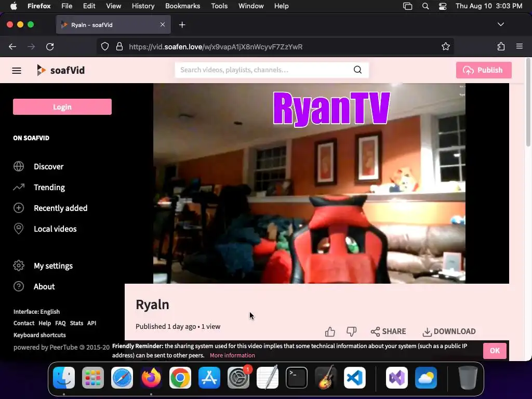The height and width of the screenshot is (399, 532).
Task: Open the File menu
Action: (67, 6)
